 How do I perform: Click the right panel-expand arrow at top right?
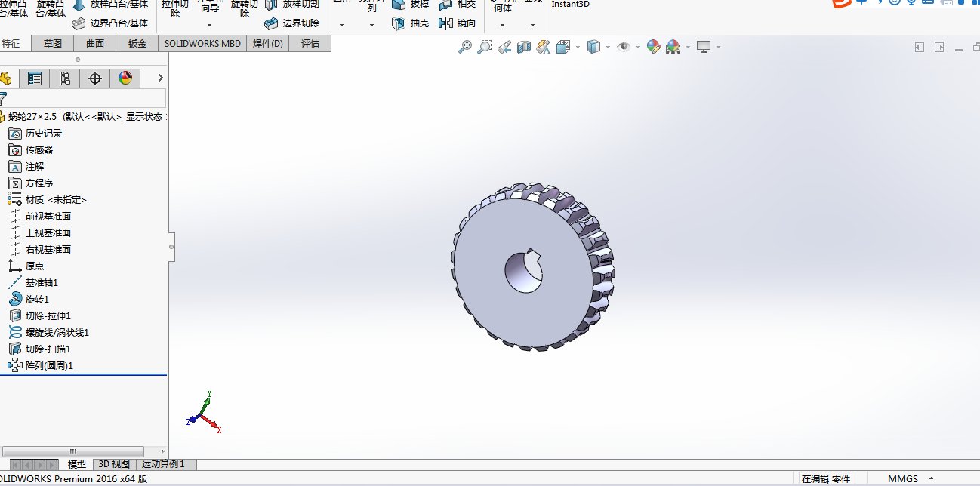(x=939, y=47)
